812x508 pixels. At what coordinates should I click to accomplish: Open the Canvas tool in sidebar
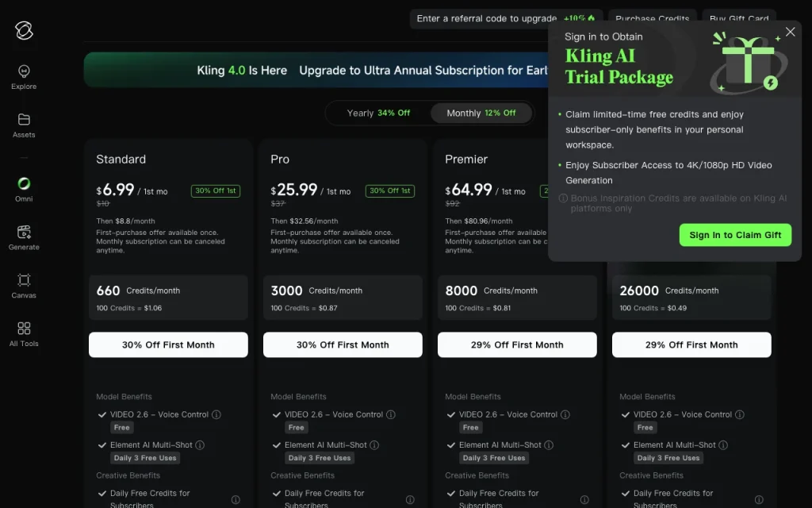pyautogui.click(x=24, y=286)
